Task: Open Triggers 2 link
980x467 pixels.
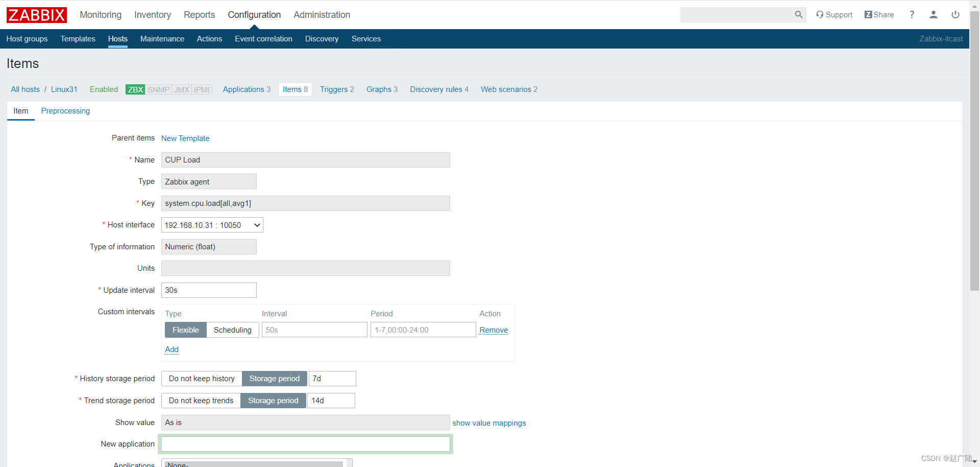Action: click(337, 89)
